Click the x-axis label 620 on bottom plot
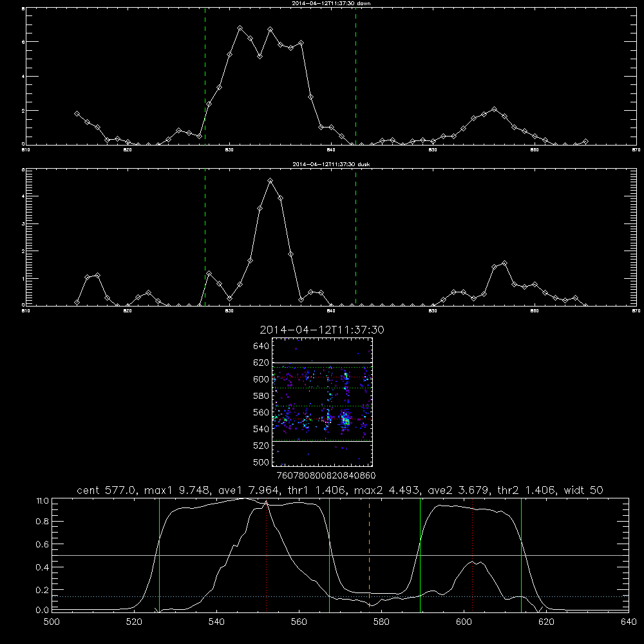The width and height of the screenshot is (644, 644). pyautogui.click(x=546, y=622)
